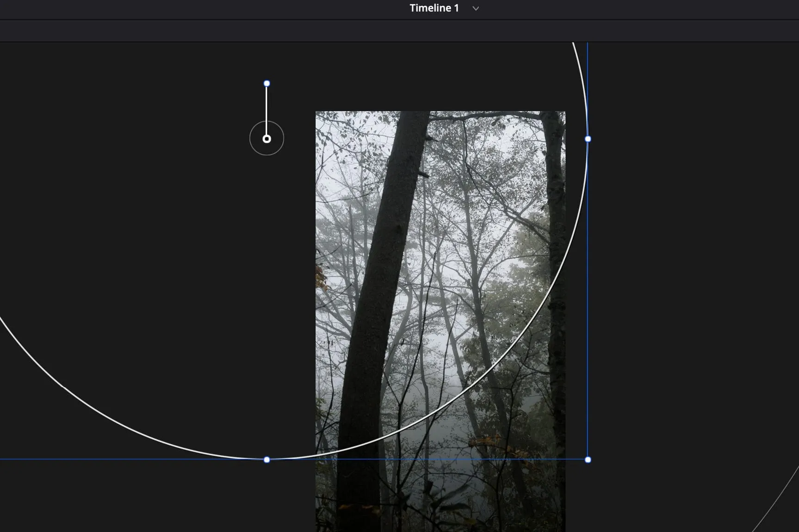This screenshot has width=799, height=532.
Task: Click the bottom edge midpoint handle
Action: (266, 460)
